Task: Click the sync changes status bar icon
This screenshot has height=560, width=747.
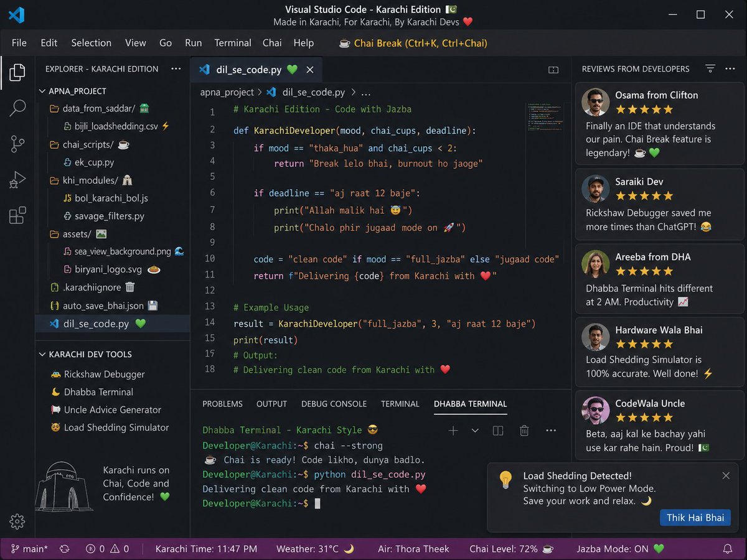Action: tap(64, 549)
